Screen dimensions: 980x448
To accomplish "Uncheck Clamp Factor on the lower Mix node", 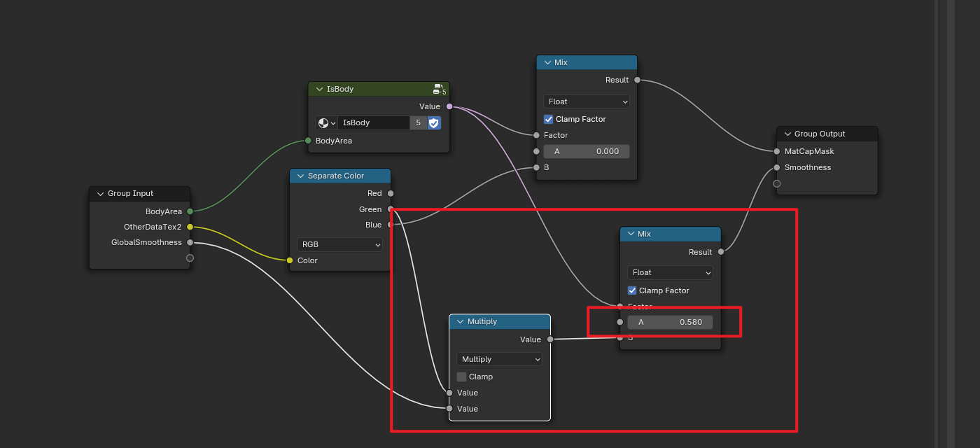I will click(x=632, y=290).
